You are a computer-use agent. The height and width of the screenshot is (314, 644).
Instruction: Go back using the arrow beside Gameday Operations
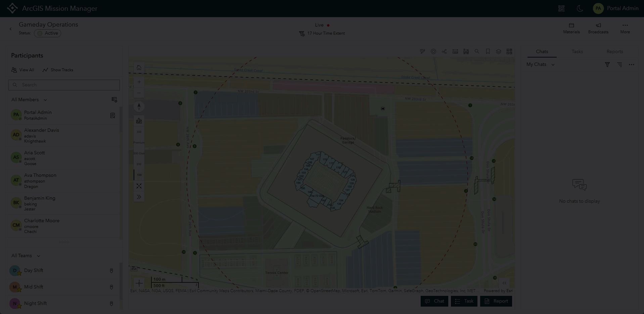[11, 29]
